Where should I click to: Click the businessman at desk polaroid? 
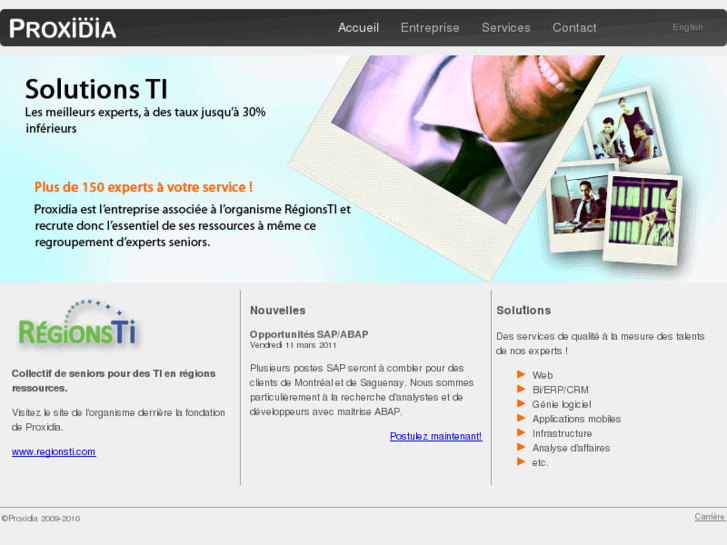click(580, 206)
